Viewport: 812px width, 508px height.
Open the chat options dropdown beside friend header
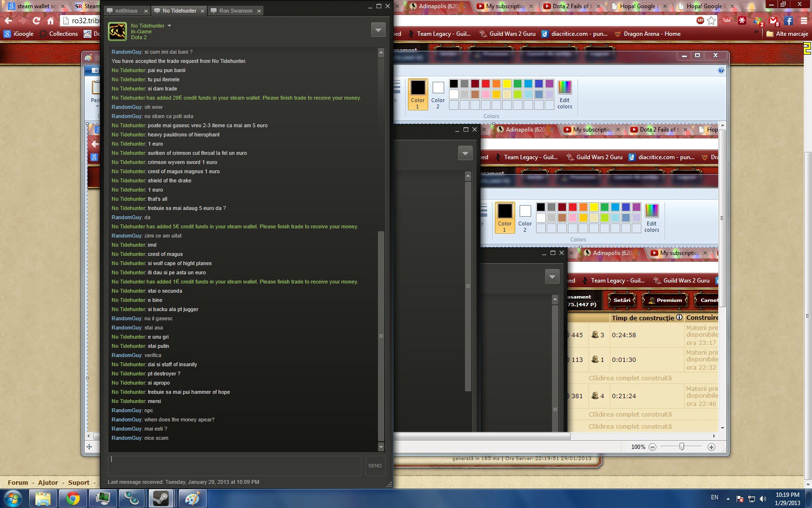378,30
